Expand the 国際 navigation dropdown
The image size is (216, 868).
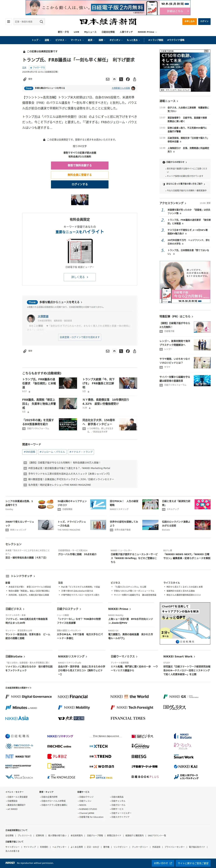click(x=102, y=40)
